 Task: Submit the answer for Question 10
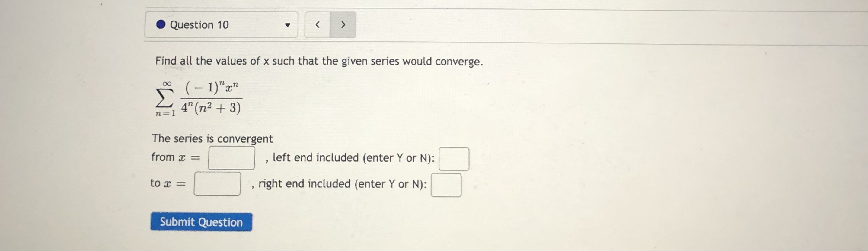[x=201, y=222]
